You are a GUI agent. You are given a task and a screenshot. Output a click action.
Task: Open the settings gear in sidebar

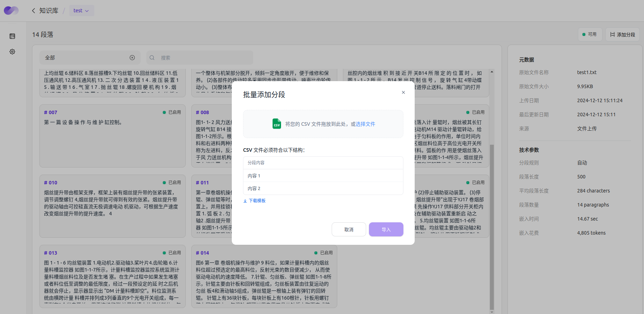pyautogui.click(x=12, y=52)
